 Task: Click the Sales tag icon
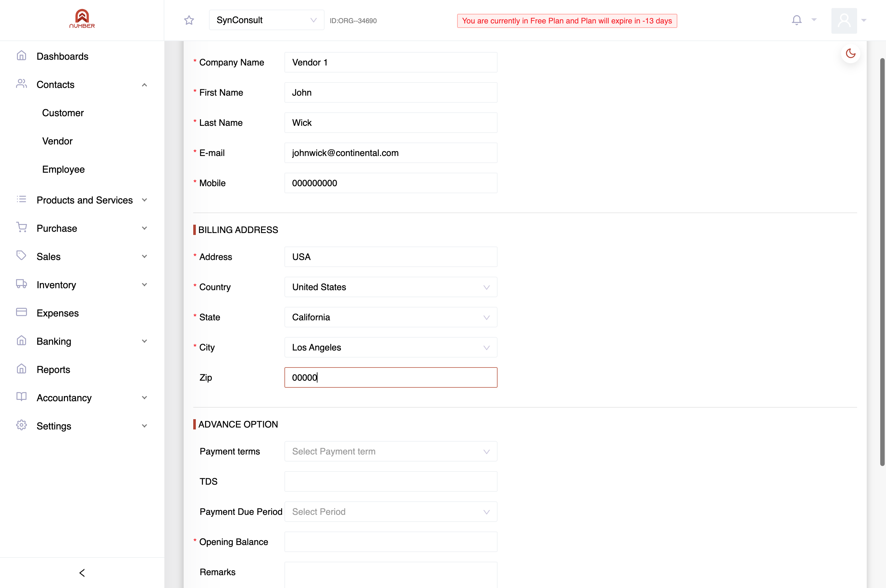pyautogui.click(x=22, y=256)
